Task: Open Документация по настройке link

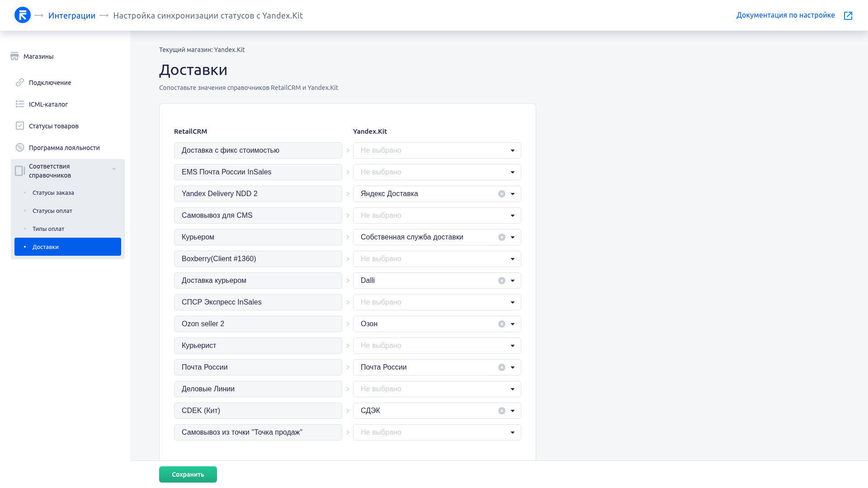Action: tap(786, 15)
